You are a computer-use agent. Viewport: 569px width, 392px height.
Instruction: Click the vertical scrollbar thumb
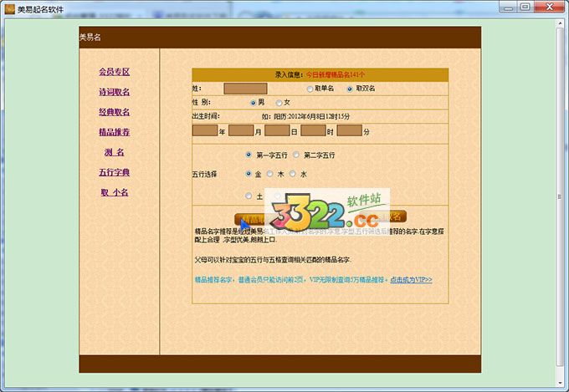[x=560, y=196]
